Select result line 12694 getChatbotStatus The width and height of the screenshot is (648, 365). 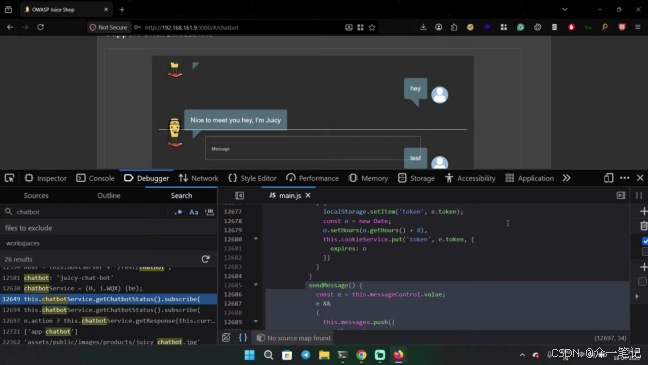(109, 310)
